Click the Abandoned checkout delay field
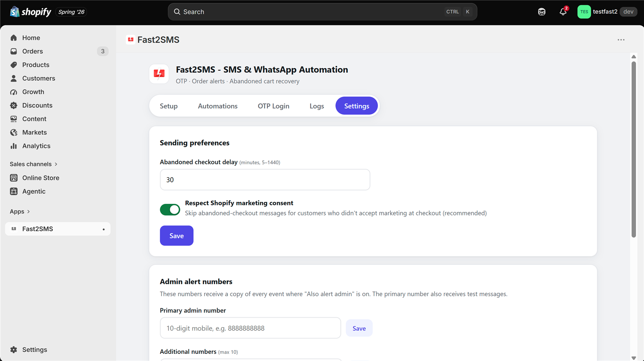Screen dimensions: 644x361 tap(265, 180)
